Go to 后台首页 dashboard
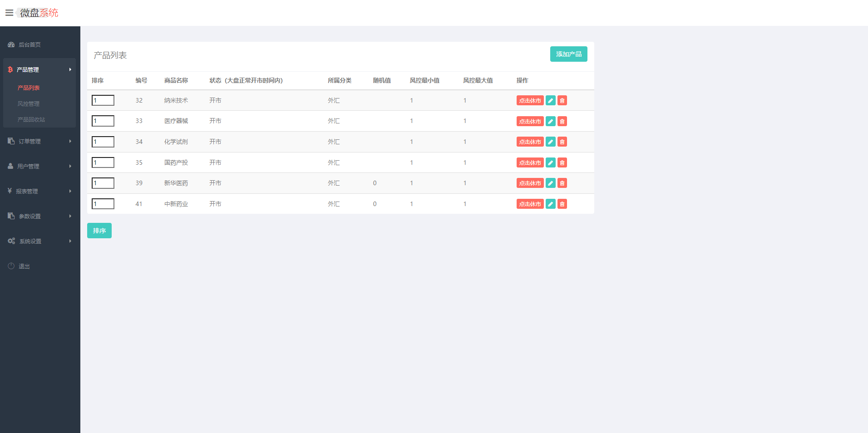Image resolution: width=868 pixels, height=433 pixels. (x=30, y=44)
